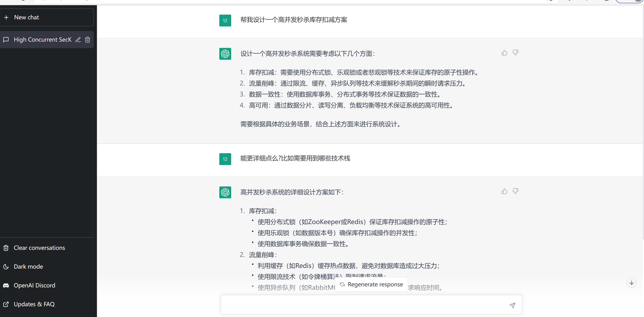644x317 pixels.
Task: Click the external link icon beside Updates & FAQ
Action: pos(6,304)
